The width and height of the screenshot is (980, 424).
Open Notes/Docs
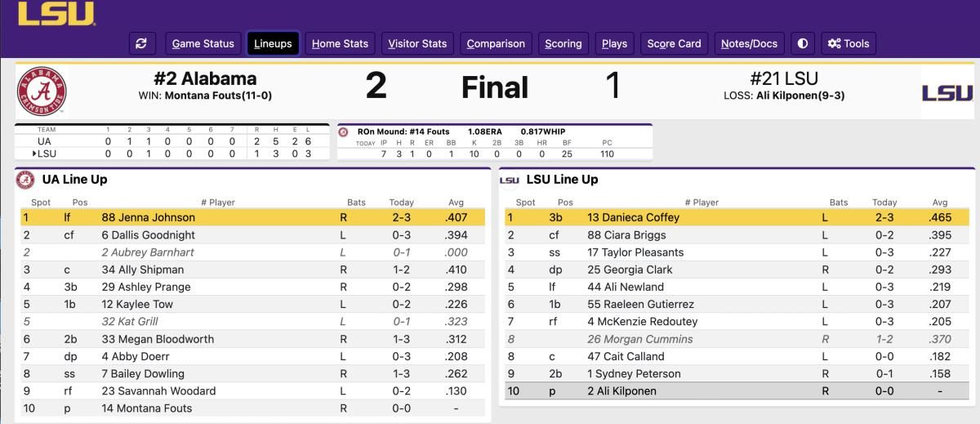(x=750, y=43)
